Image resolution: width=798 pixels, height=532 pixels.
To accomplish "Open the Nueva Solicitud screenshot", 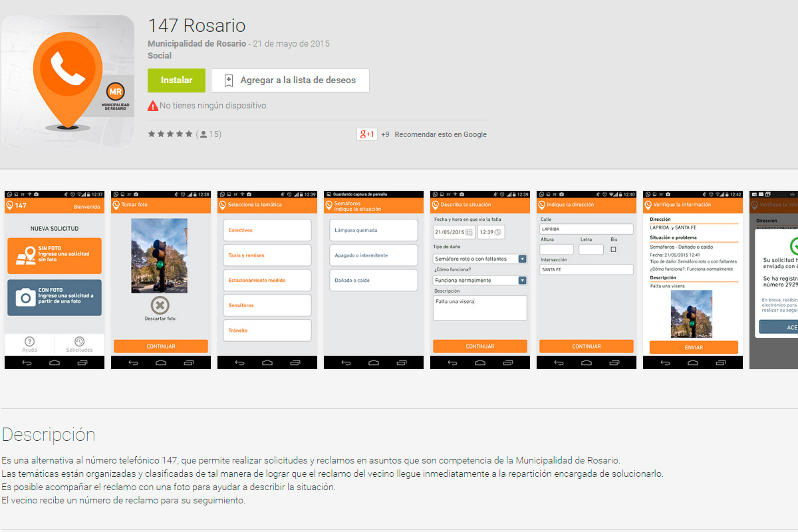I will coord(55,280).
